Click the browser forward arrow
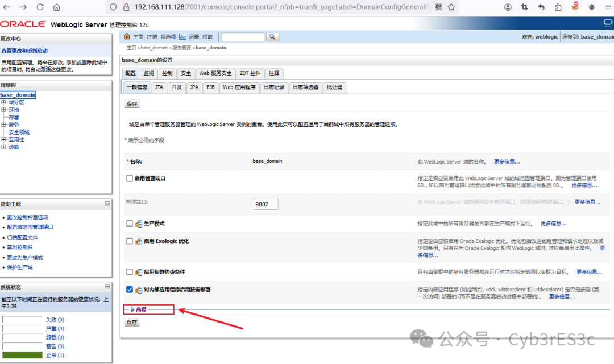 tap(23, 7)
